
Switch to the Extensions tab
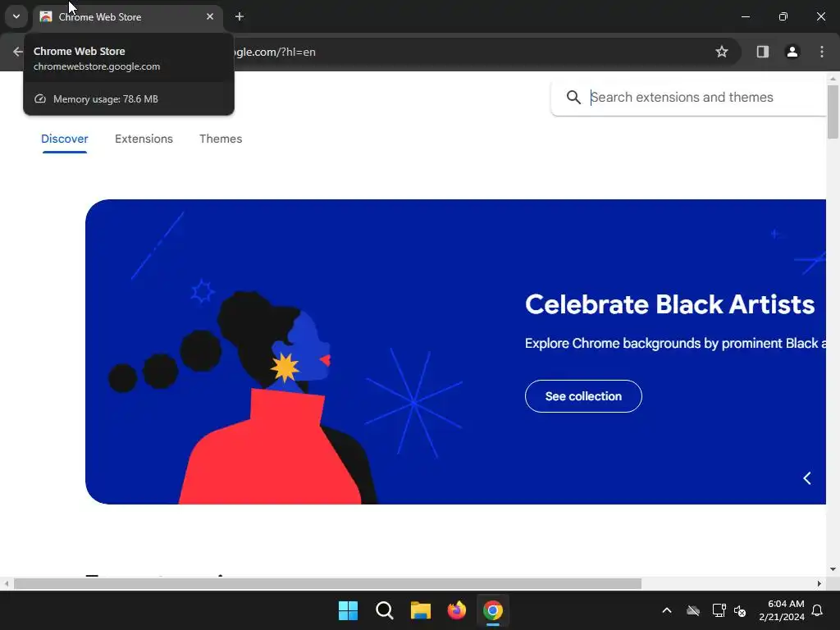click(x=144, y=139)
